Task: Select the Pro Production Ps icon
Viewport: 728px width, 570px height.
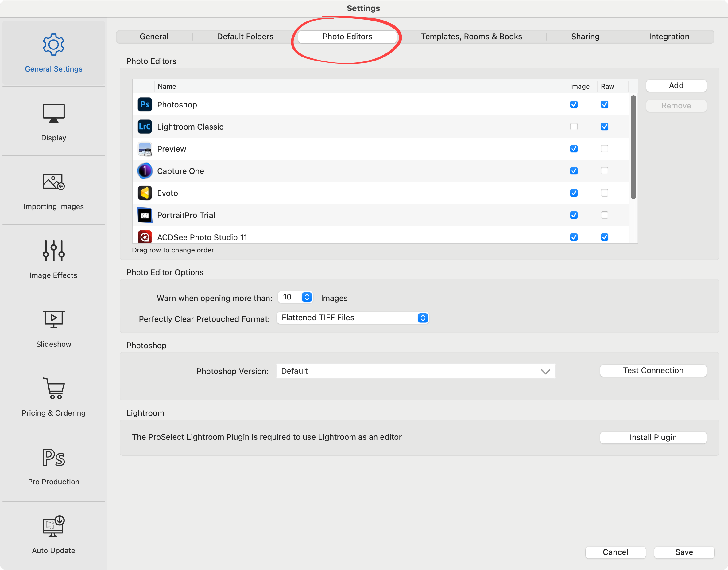Action: pos(53,457)
